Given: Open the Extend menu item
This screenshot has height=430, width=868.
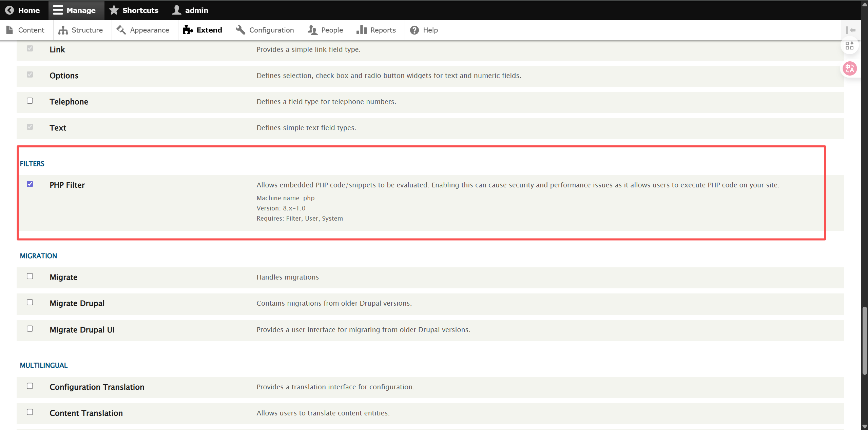Looking at the screenshot, I should tap(205, 30).
